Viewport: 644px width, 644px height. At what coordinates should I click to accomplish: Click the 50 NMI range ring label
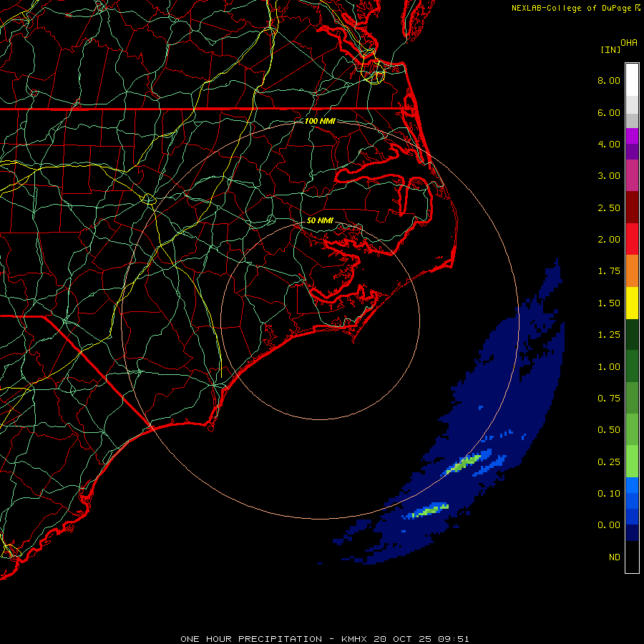[x=320, y=220]
